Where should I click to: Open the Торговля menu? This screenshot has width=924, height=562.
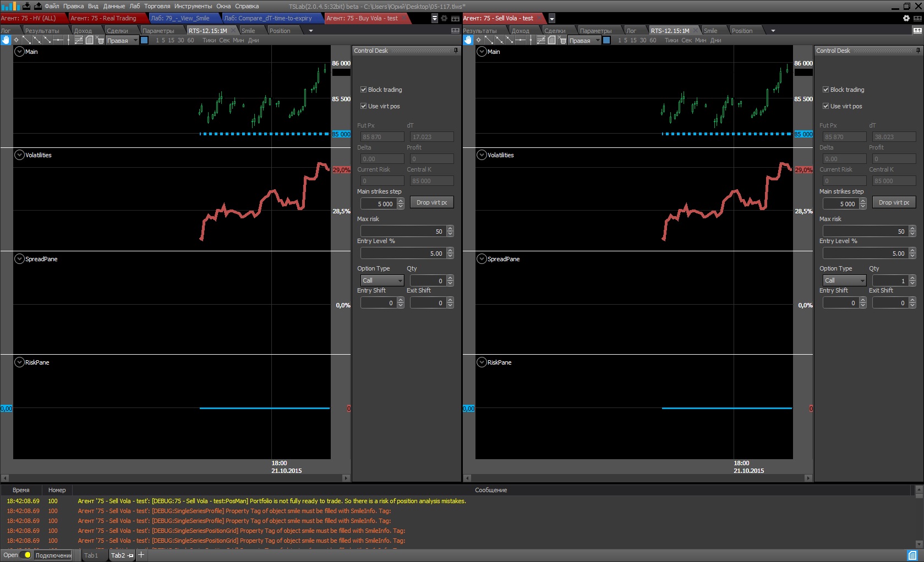(x=157, y=6)
